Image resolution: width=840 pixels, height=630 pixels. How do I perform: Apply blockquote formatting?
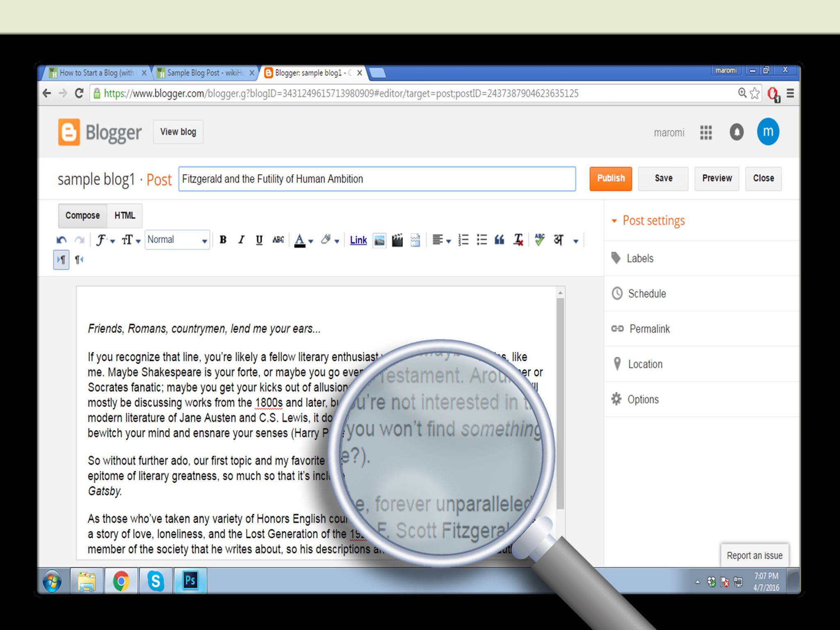(x=499, y=240)
